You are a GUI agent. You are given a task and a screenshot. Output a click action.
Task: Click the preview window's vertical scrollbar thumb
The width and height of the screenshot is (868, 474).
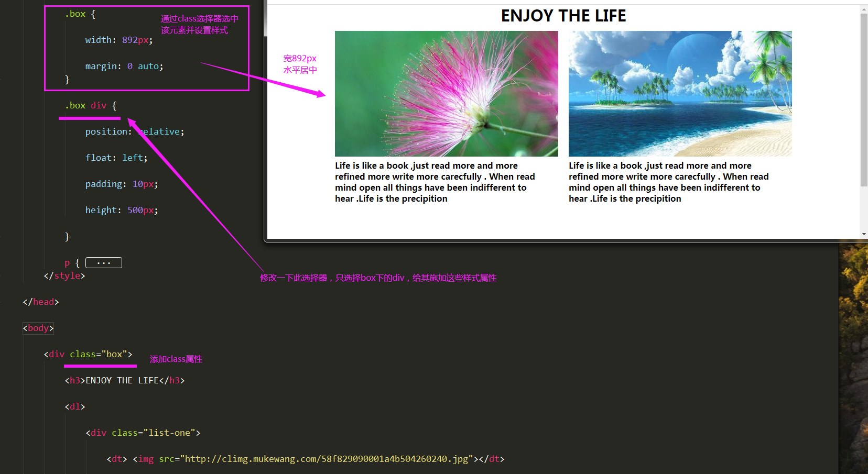coord(864,100)
